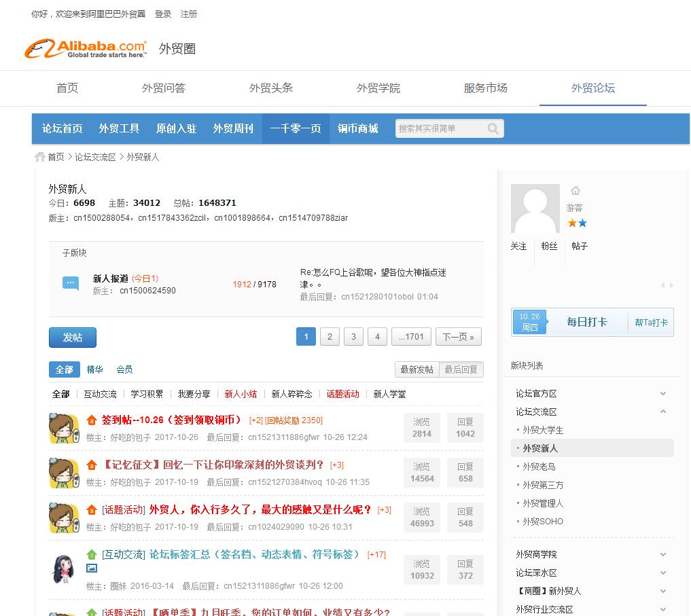
Task: Filter by 互动交流 category
Action: tap(101, 394)
